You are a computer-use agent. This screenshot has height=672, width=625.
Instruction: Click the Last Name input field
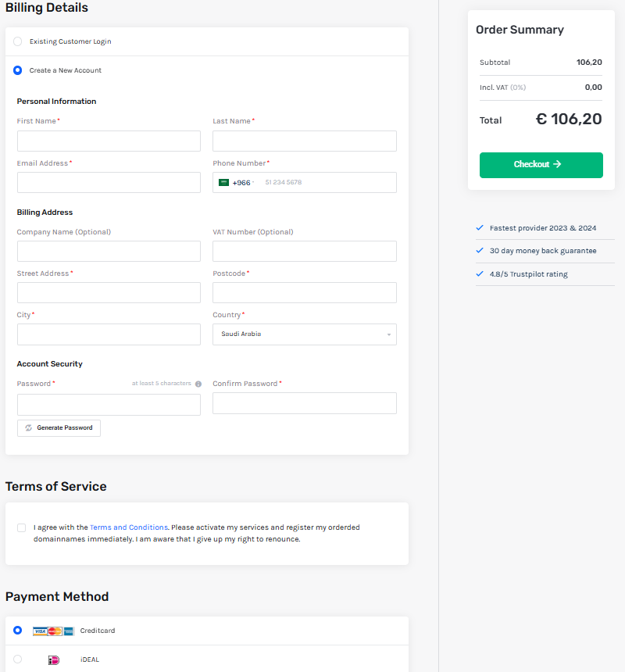coord(305,141)
